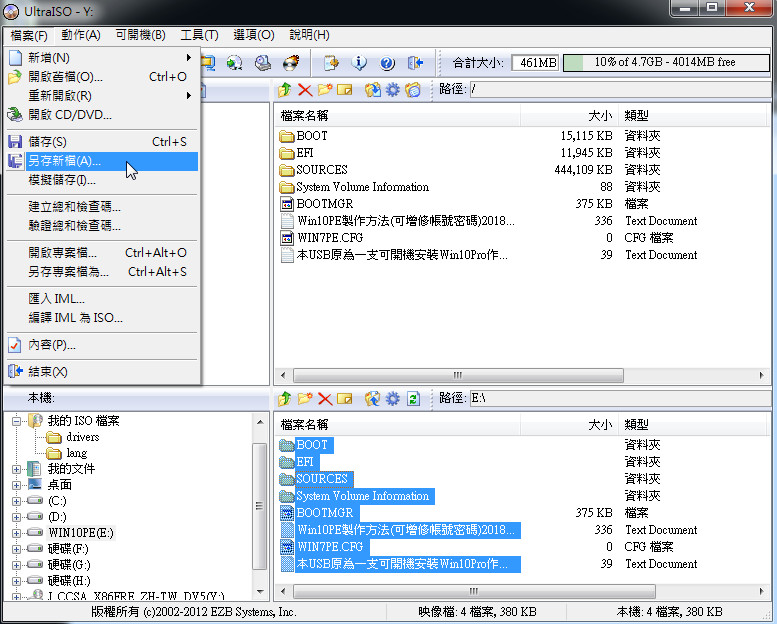Delete selected local files with red X
Image resolution: width=777 pixels, height=624 pixels.
(x=325, y=398)
